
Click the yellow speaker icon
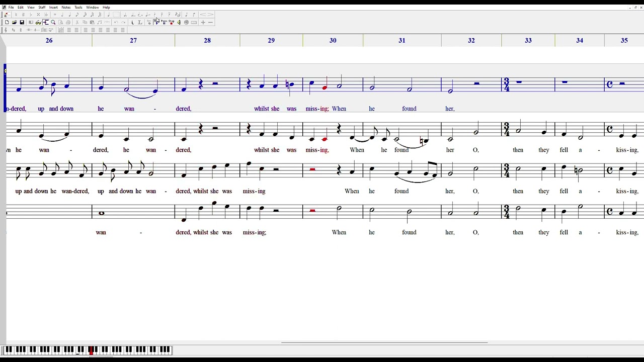pos(179,22)
